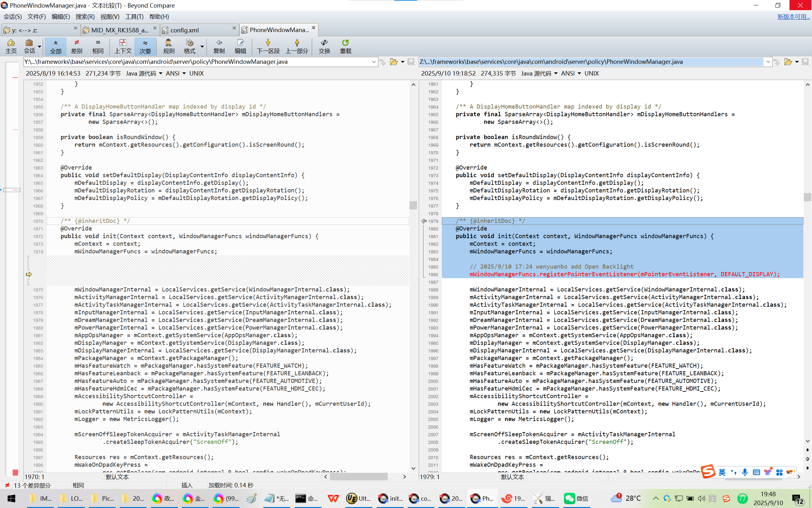Image resolution: width=812 pixels, height=508 pixels.
Task: Click the right pane scroll-up arrow
Action: coord(808,85)
